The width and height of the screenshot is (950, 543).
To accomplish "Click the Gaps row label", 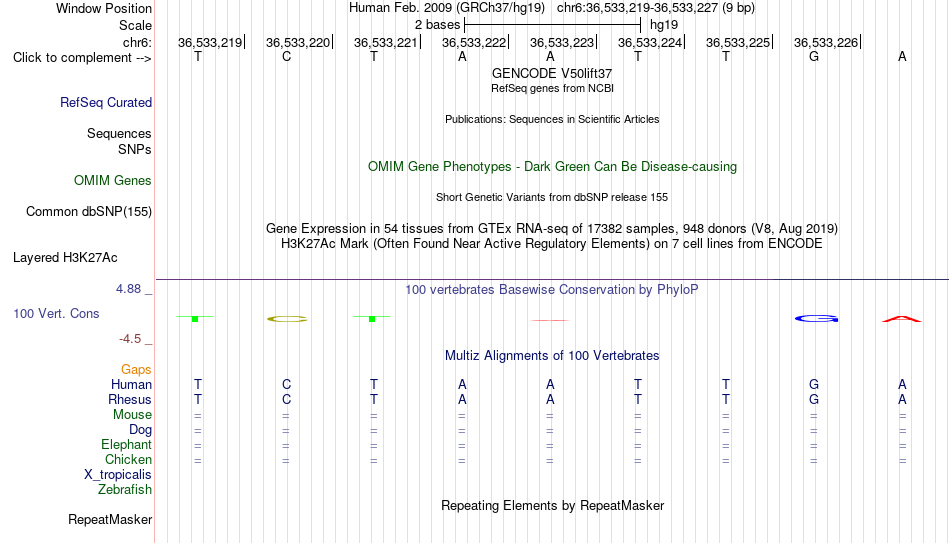I will click(136, 370).
